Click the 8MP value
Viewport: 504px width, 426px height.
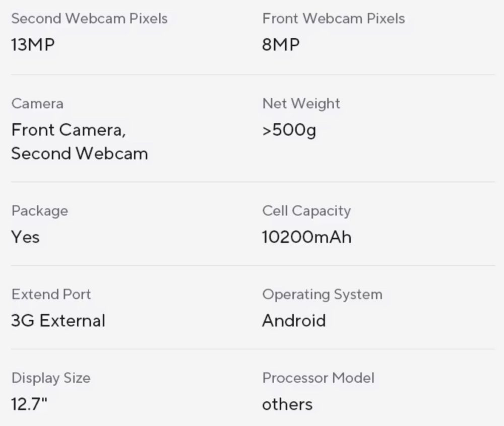tap(281, 44)
